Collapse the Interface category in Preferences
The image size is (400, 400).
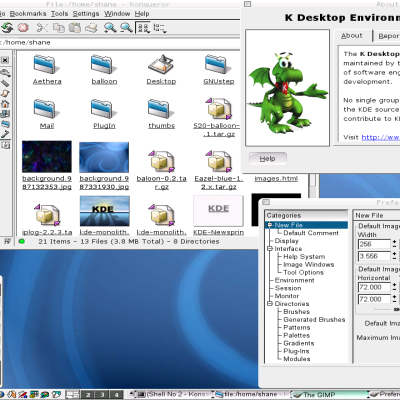[x=270, y=249]
